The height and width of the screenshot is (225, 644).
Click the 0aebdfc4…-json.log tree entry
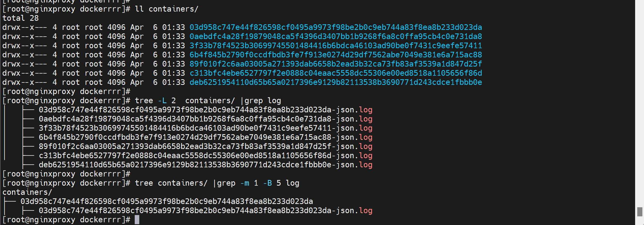[x=205, y=119]
